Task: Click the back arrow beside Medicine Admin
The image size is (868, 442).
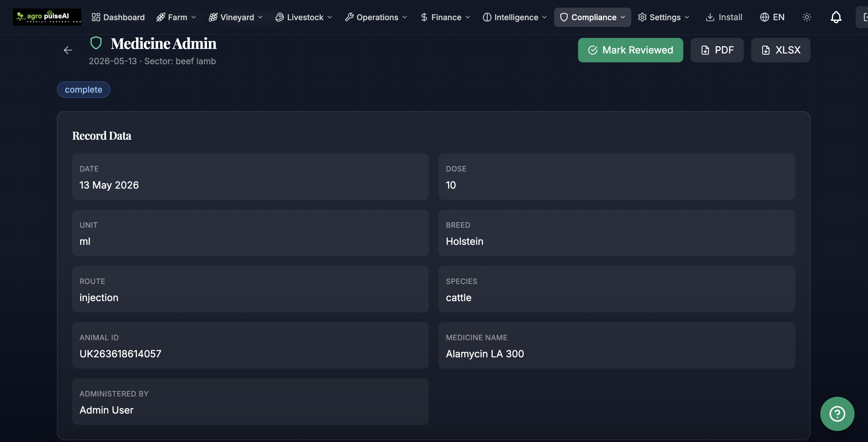Action: (68, 50)
